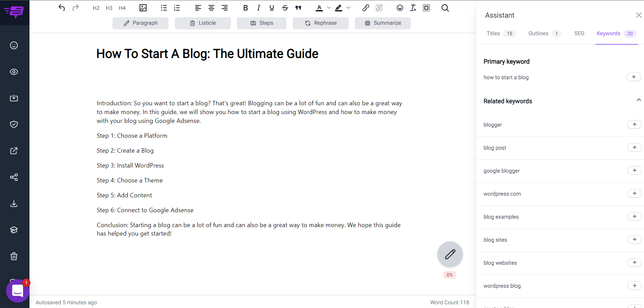Open the text color dropdown arrow
The width and height of the screenshot is (644, 308).
click(x=329, y=8)
